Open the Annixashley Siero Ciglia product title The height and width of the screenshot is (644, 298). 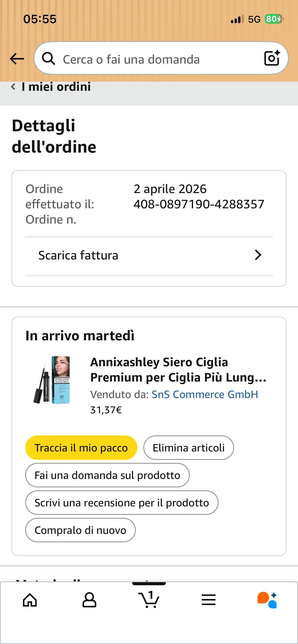coord(178,370)
